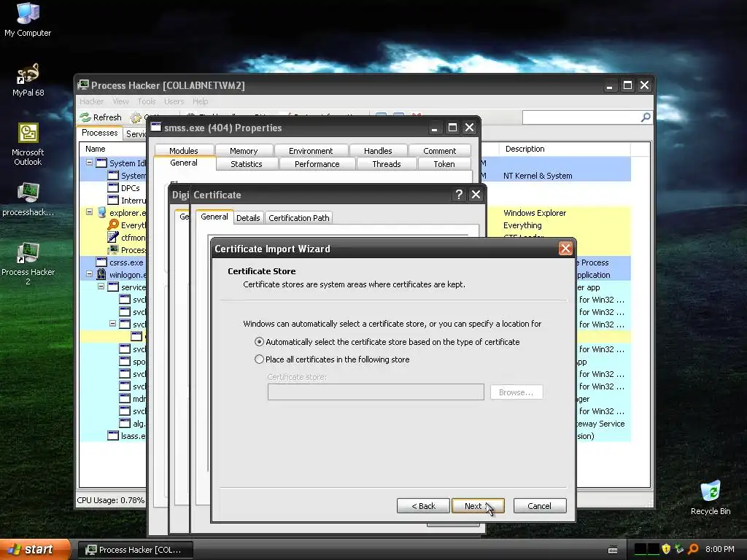Open the Tools menu in Process Hacker

point(147,101)
